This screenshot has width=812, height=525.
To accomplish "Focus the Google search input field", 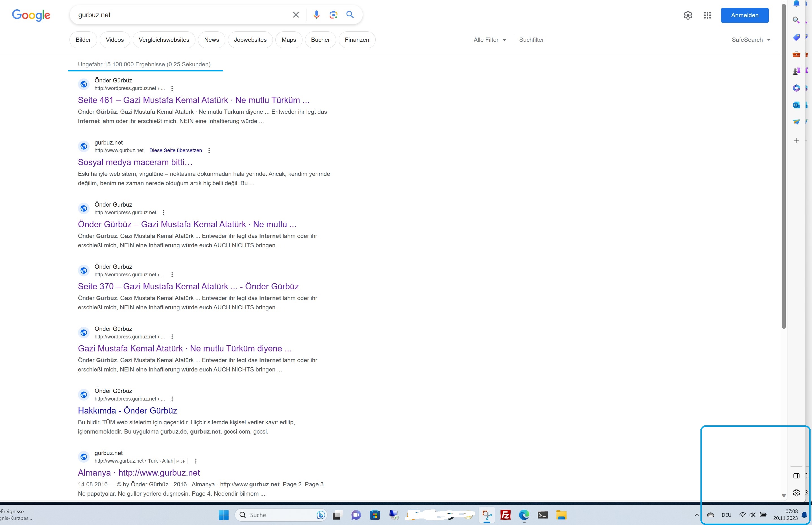I will point(182,15).
